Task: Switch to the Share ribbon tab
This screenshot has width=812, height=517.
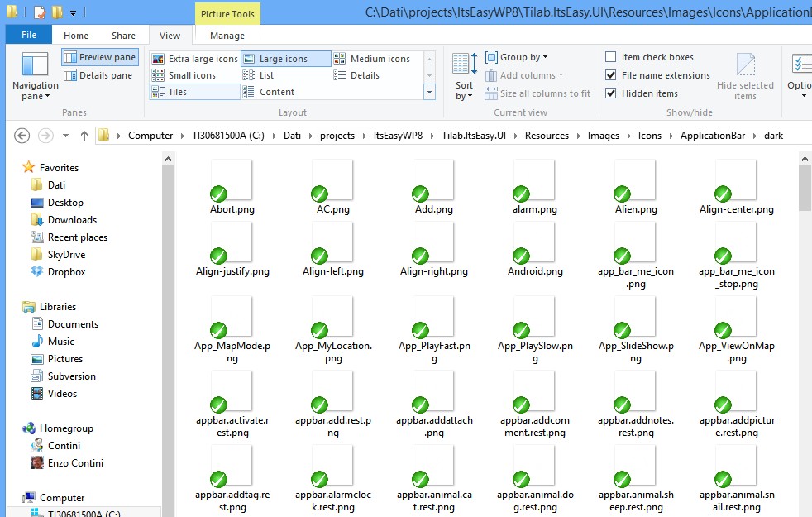Action: [x=124, y=36]
